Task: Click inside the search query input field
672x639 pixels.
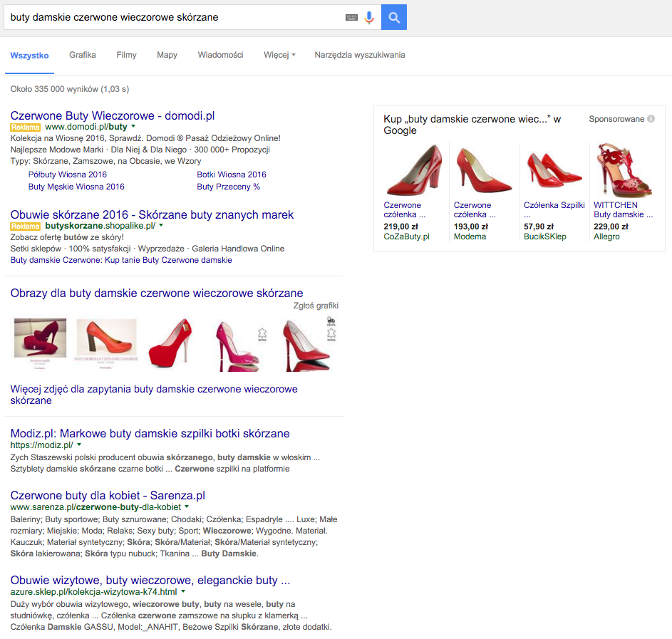Action: (x=171, y=17)
